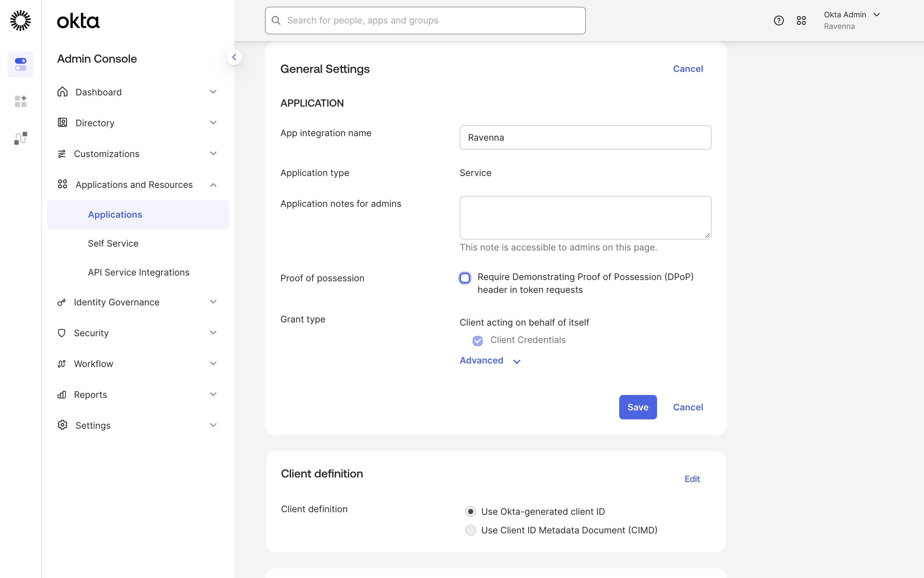The image size is (924, 578).
Task: Open the workflows connector icon in rail
Action: coord(21,138)
